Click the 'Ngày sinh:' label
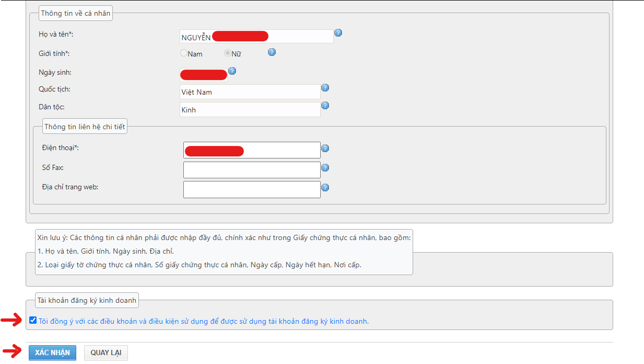 point(55,72)
